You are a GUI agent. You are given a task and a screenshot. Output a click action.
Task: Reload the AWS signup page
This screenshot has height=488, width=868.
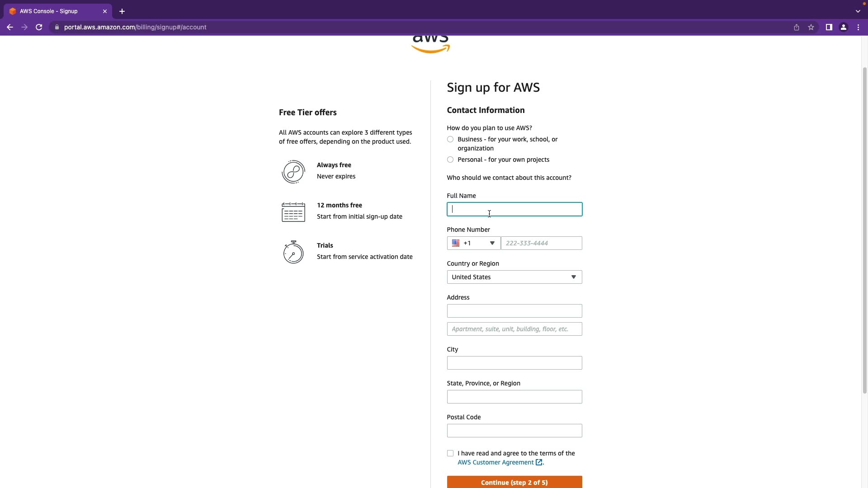[39, 27]
